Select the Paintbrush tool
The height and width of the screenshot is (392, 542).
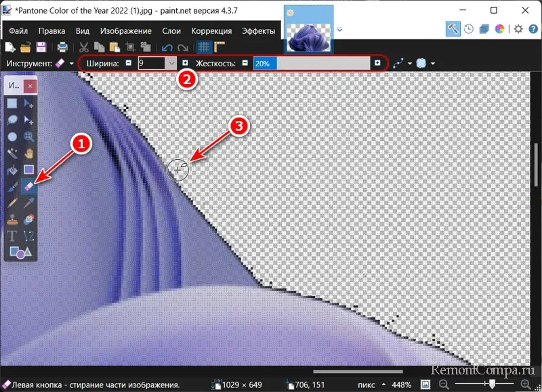[12, 186]
